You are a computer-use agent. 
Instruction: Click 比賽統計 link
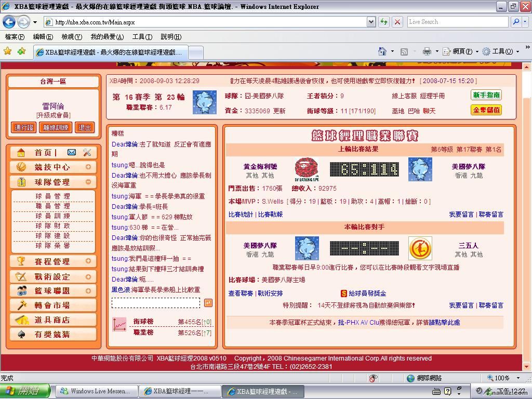coord(241,215)
